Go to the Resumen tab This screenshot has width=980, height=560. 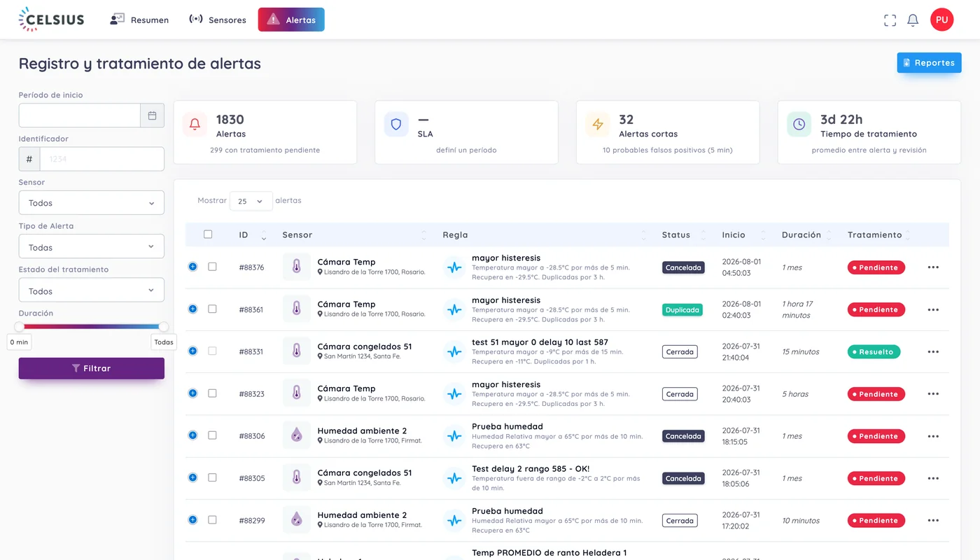click(139, 20)
